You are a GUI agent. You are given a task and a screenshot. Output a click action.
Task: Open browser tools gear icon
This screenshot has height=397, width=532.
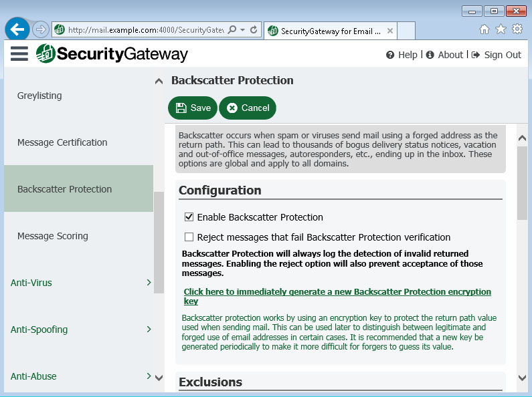click(x=517, y=29)
